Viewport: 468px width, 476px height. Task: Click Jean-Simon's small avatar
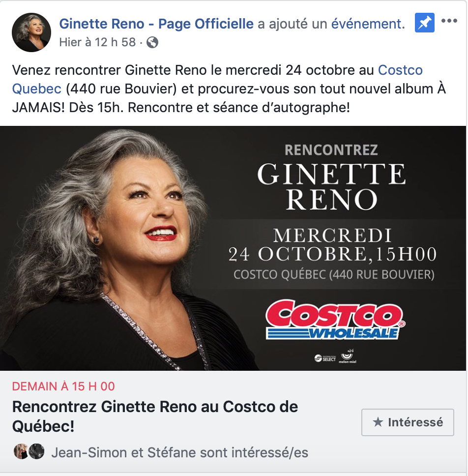[21, 451]
